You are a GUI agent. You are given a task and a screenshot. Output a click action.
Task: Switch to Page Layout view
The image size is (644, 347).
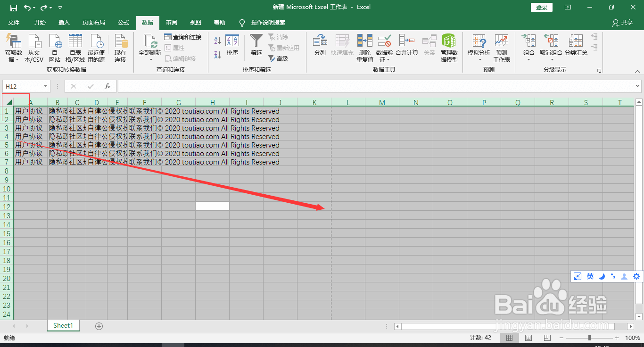528,338
